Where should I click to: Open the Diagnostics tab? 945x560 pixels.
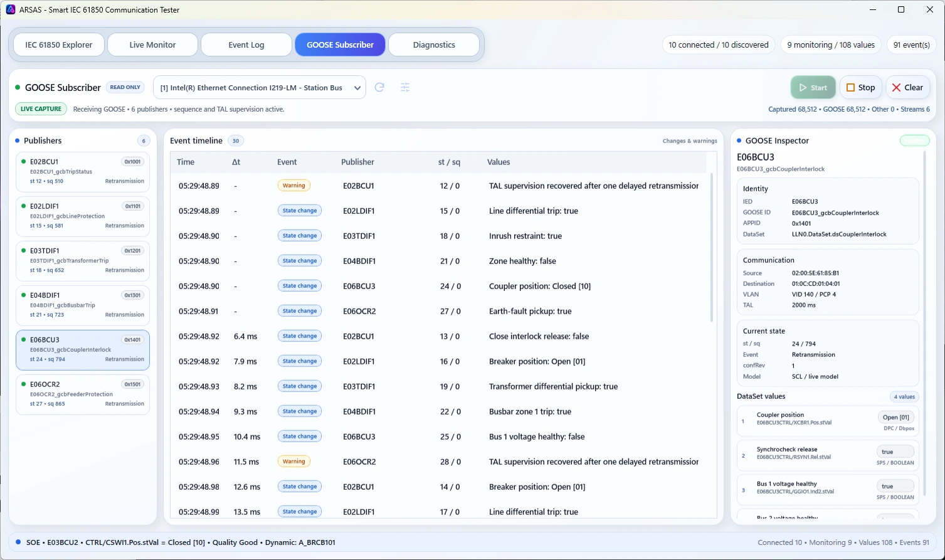point(434,45)
